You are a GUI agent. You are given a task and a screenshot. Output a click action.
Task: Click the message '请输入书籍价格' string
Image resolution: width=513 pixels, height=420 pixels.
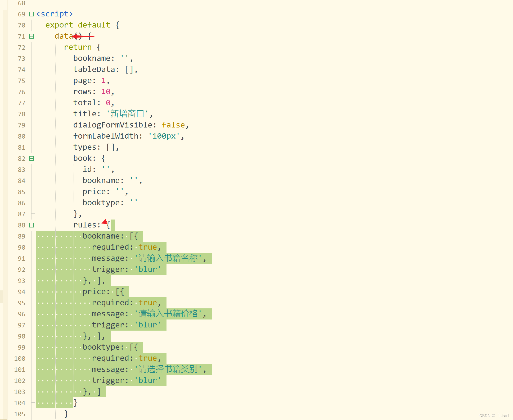168,314
